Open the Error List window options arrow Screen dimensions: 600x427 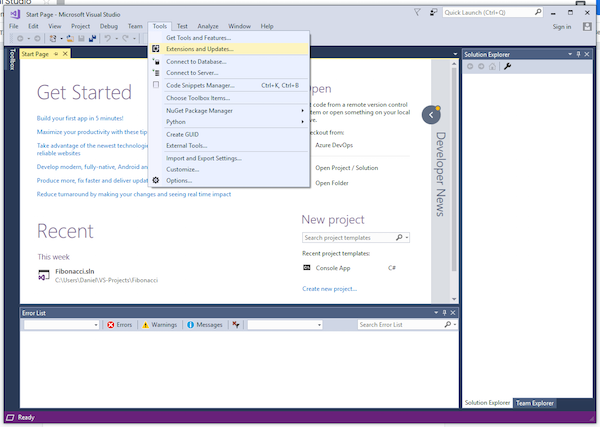click(x=436, y=313)
